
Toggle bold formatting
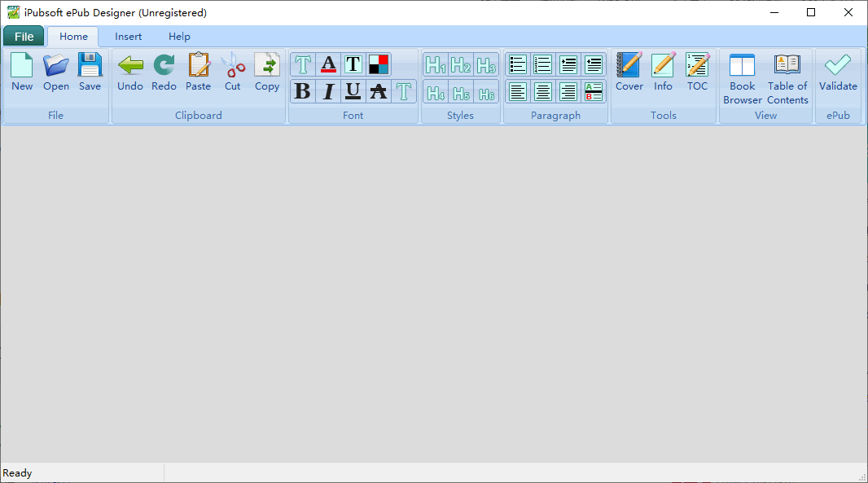303,91
